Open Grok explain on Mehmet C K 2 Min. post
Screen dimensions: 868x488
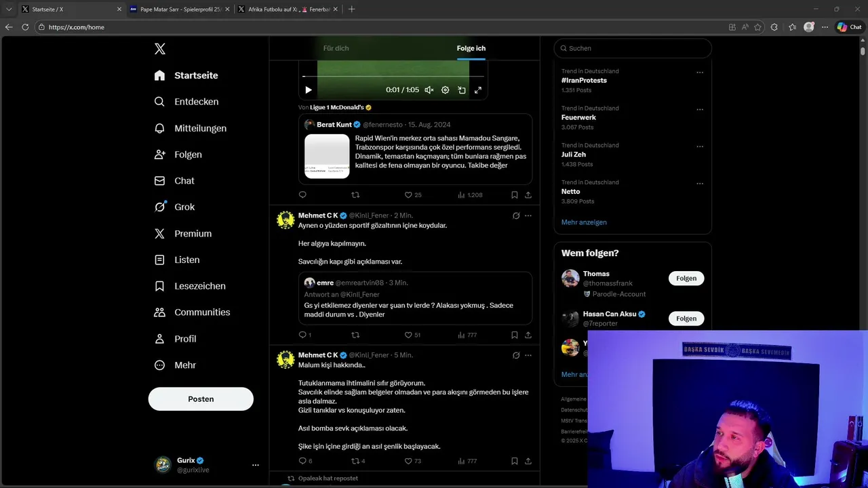[516, 216]
